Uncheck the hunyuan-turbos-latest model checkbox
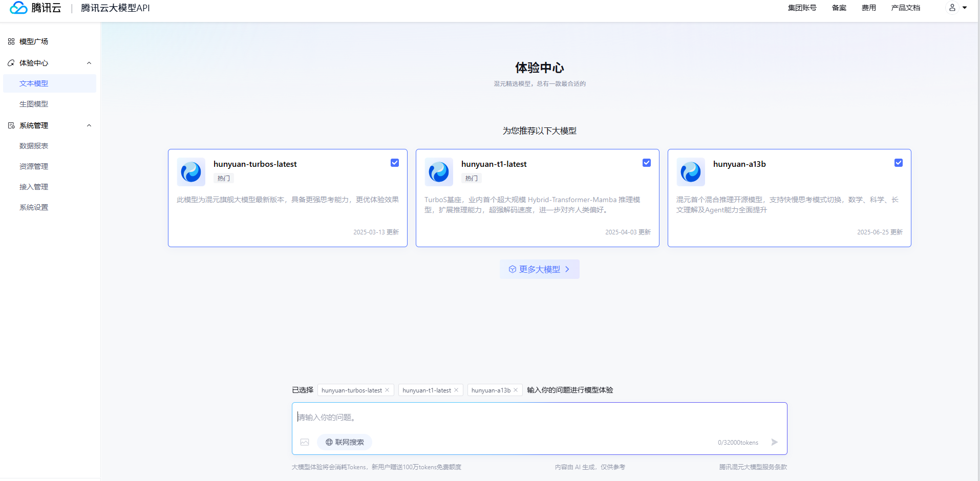The image size is (980, 481). click(395, 163)
